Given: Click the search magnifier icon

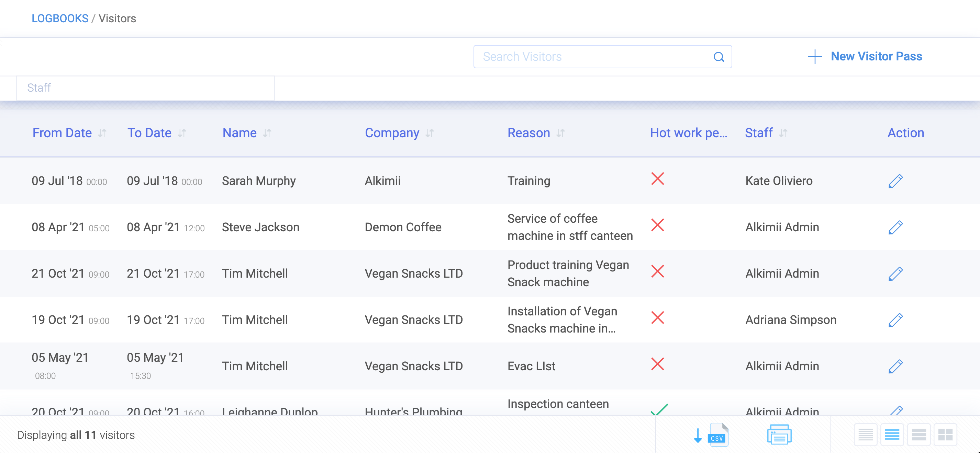Looking at the screenshot, I should click(718, 57).
